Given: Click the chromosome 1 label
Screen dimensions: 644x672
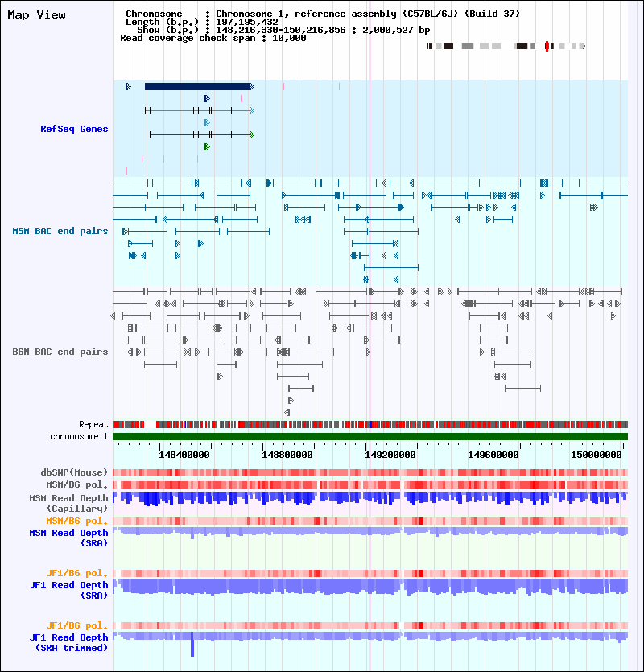Looking at the screenshot, I should coord(79,436).
